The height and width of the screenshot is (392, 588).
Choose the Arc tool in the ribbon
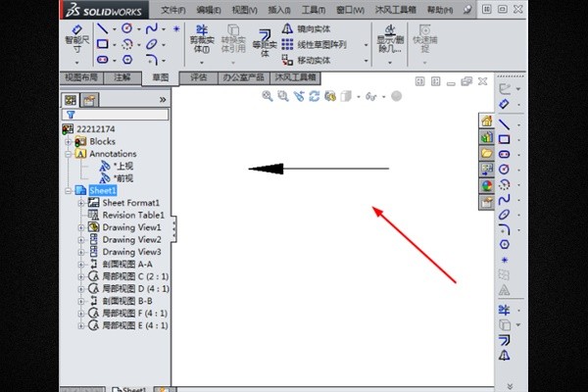[x=127, y=44]
